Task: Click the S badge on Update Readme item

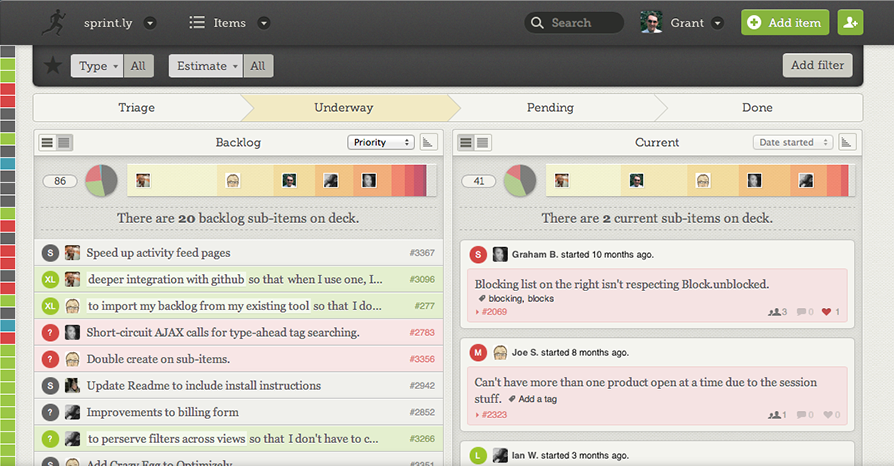Action: coord(50,386)
